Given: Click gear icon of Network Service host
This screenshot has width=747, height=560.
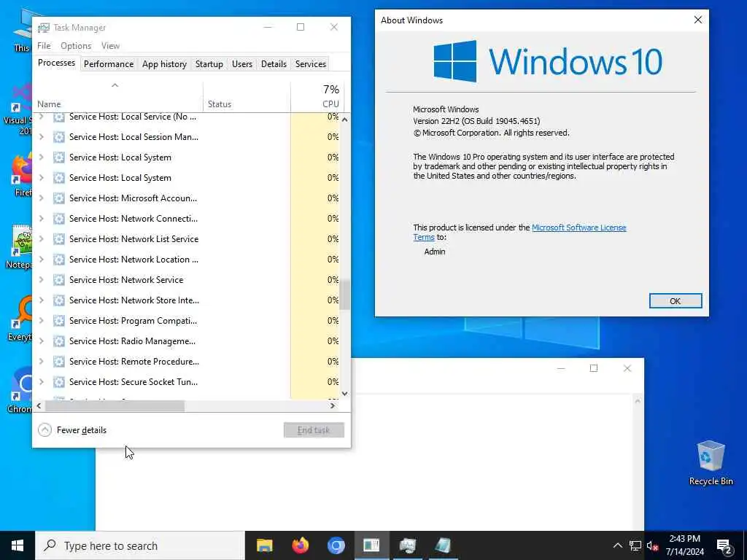Looking at the screenshot, I should coord(58,280).
